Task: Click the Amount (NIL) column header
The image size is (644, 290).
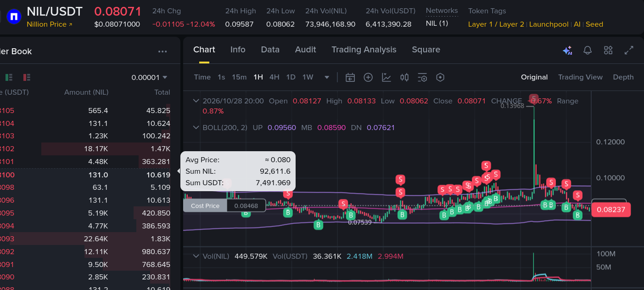Action: 86,92
